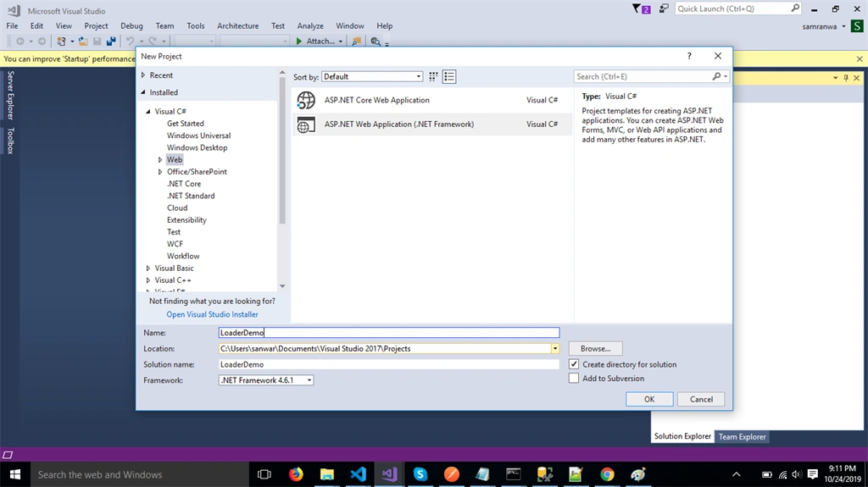Image resolution: width=868 pixels, height=487 pixels.
Task: Select the Cloud category
Action: click(177, 208)
